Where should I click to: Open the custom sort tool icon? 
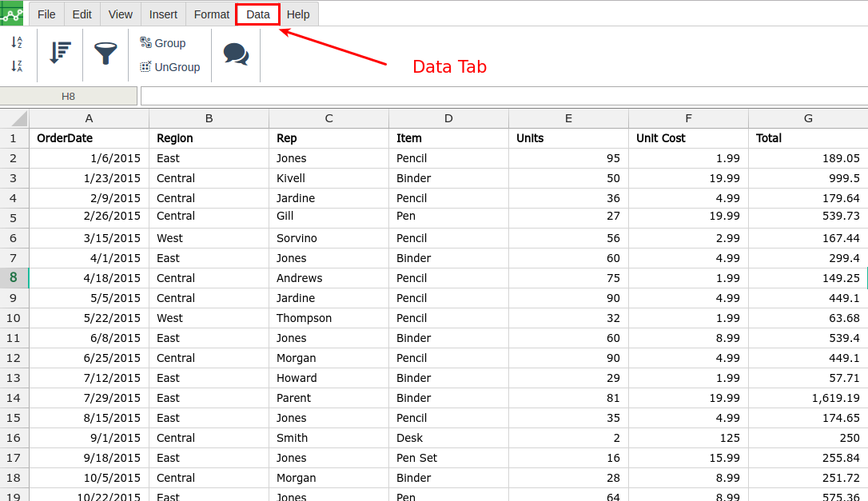[60, 54]
